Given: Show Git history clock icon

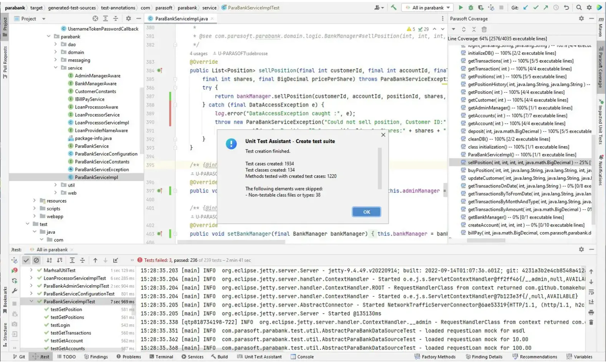Looking at the screenshot, I should pos(556,8).
